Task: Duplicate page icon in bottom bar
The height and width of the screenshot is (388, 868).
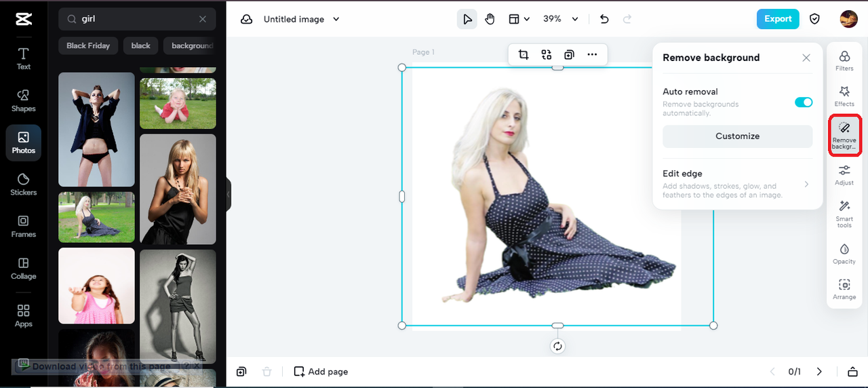Action: click(x=241, y=372)
